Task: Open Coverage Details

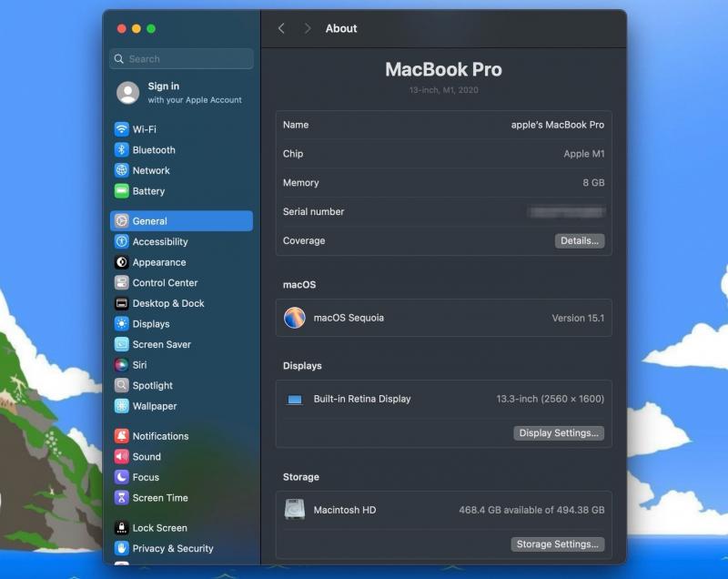Action: tap(580, 240)
